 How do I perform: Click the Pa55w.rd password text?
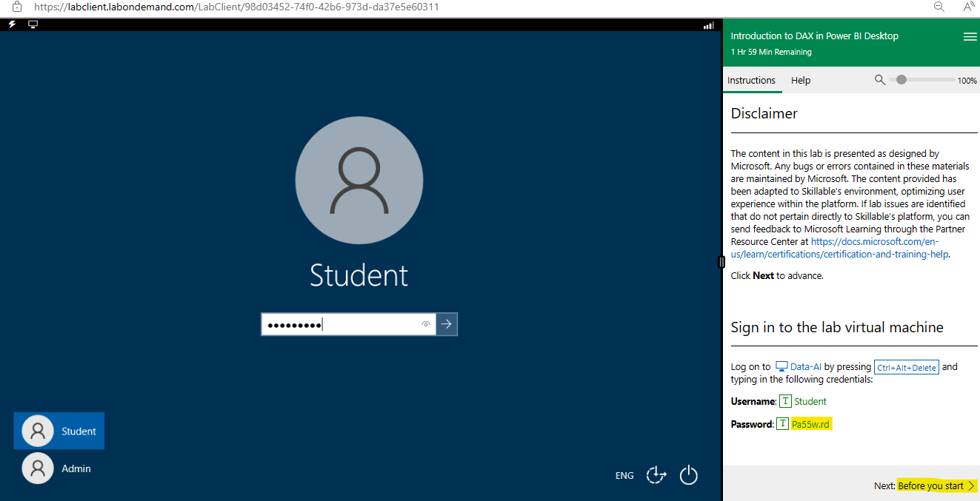810,424
